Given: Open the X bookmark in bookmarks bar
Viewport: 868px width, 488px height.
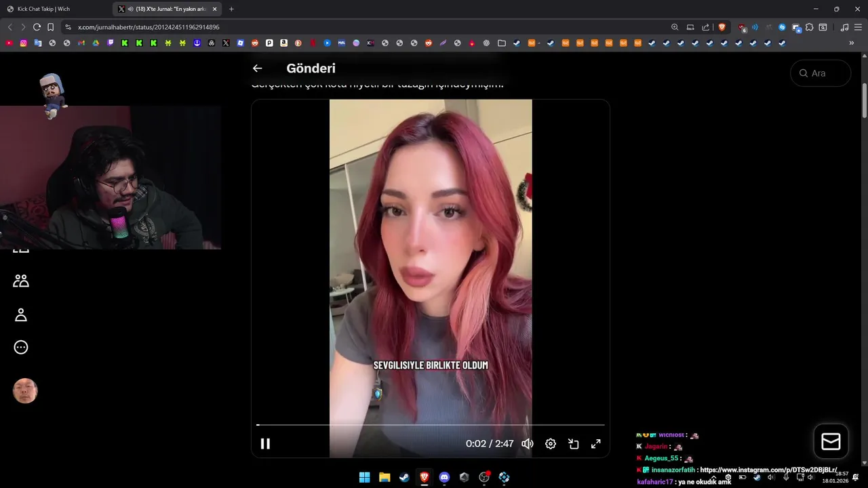Looking at the screenshot, I should click(226, 43).
